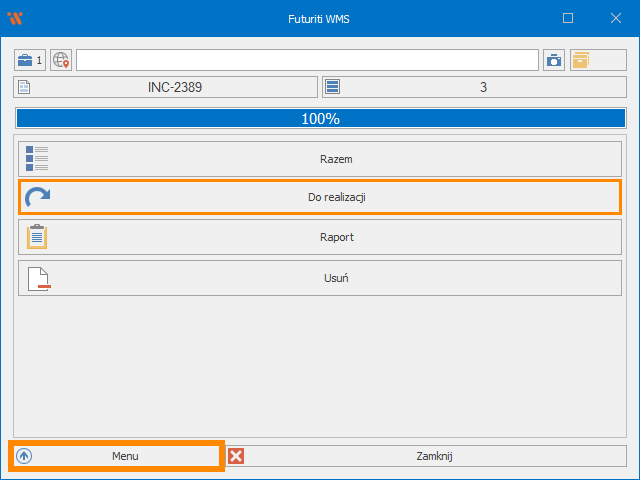Choose Do realizacji
The image size is (640, 480).
coord(335,198)
